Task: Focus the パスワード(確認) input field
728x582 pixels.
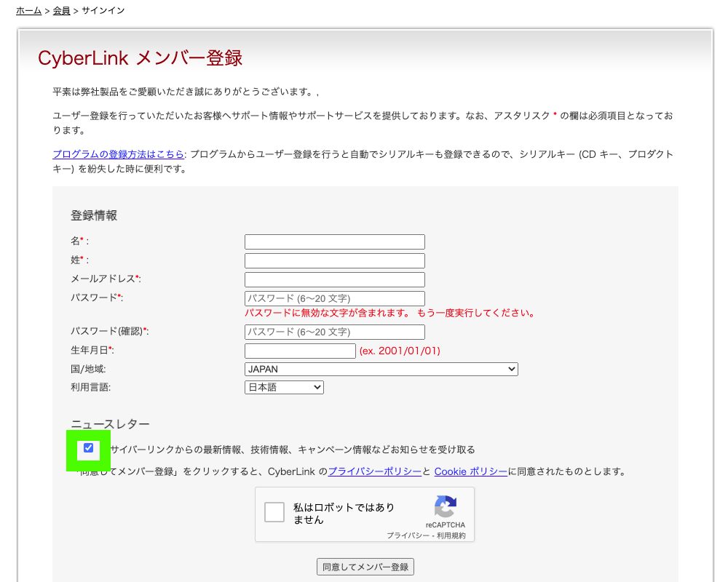Action: 335,332
